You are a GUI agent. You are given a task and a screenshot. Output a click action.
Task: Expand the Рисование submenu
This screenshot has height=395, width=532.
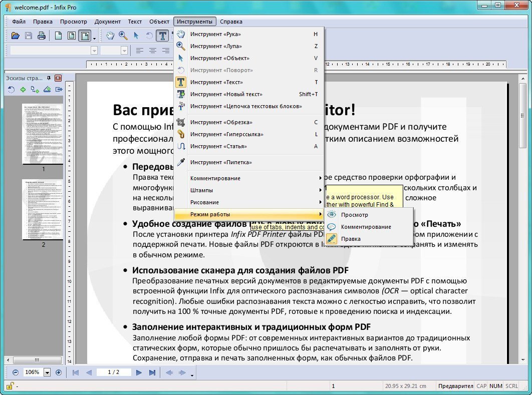coord(249,202)
